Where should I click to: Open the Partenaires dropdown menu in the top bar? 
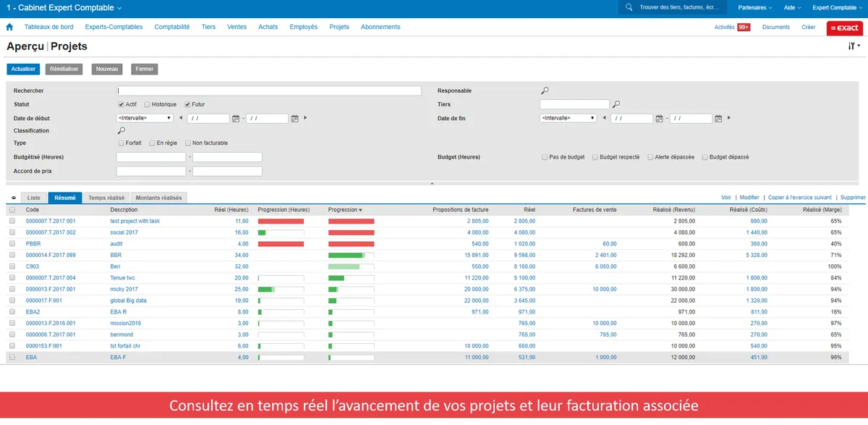[754, 7]
